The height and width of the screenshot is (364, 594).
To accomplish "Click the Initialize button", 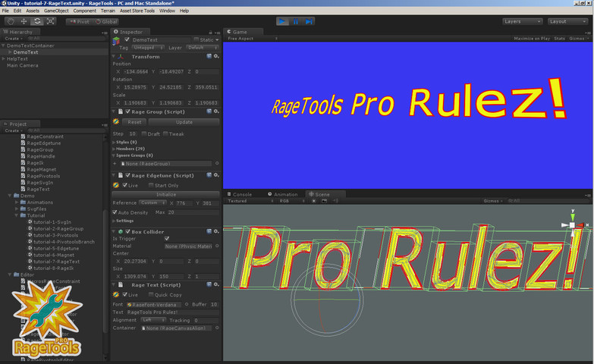I will (x=166, y=194).
